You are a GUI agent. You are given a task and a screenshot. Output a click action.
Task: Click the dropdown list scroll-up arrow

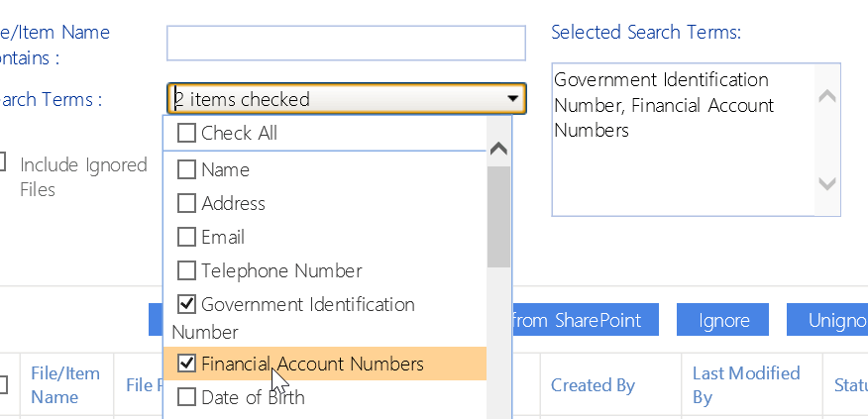click(x=499, y=150)
